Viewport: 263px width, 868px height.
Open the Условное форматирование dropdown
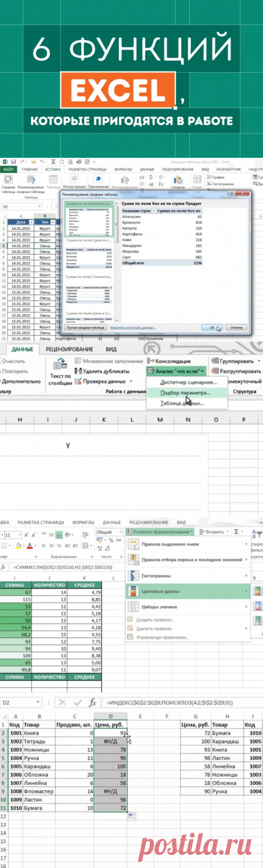[x=160, y=532]
